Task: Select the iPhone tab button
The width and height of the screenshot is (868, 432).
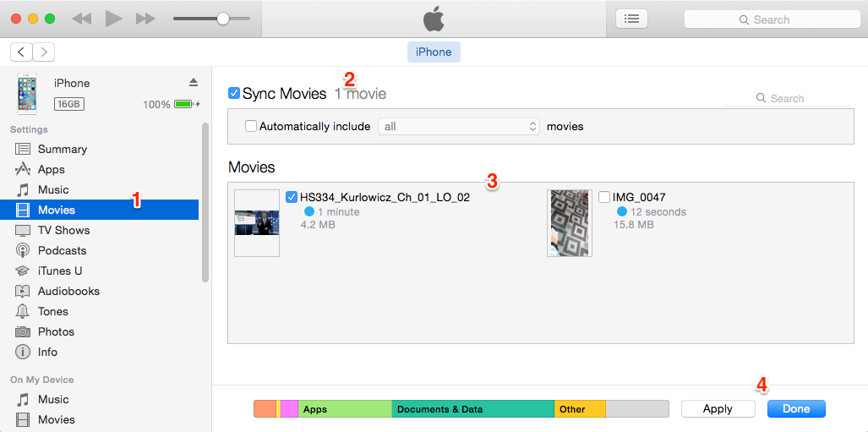Action: [x=434, y=52]
